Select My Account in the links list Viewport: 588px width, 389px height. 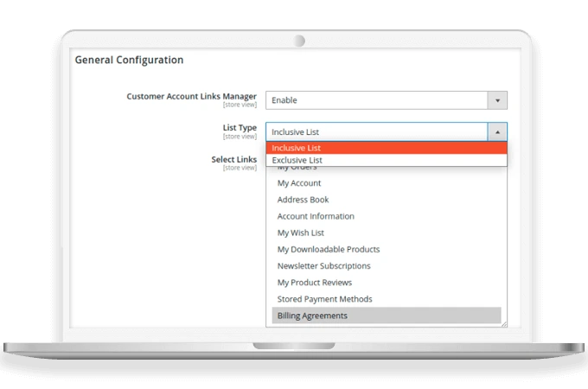pos(299,183)
